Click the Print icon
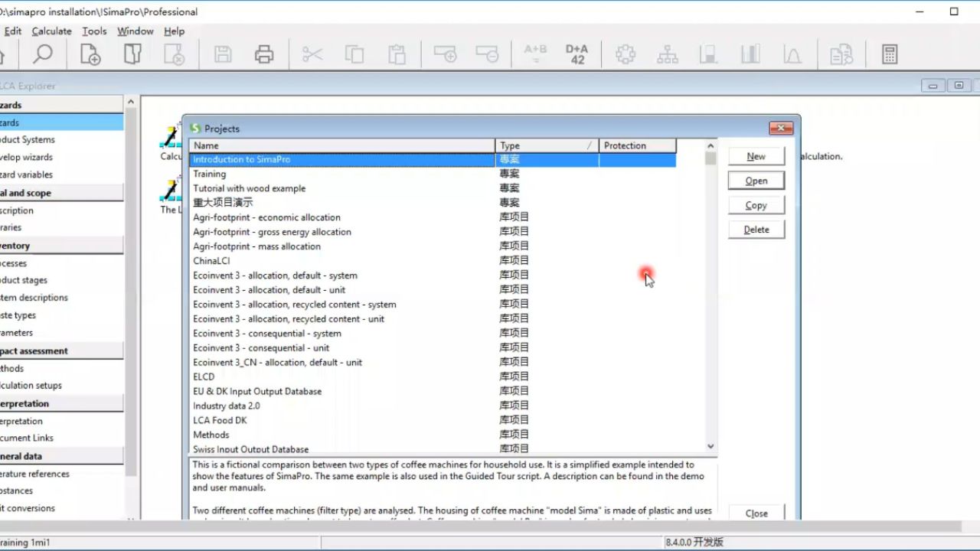Image resolution: width=980 pixels, height=551 pixels. click(x=264, y=54)
